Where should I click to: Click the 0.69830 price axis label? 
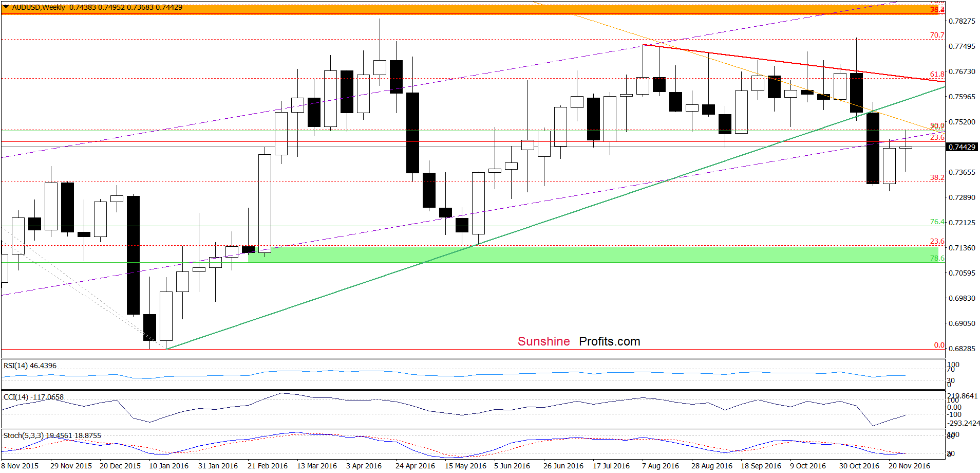click(x=962, y=298)
